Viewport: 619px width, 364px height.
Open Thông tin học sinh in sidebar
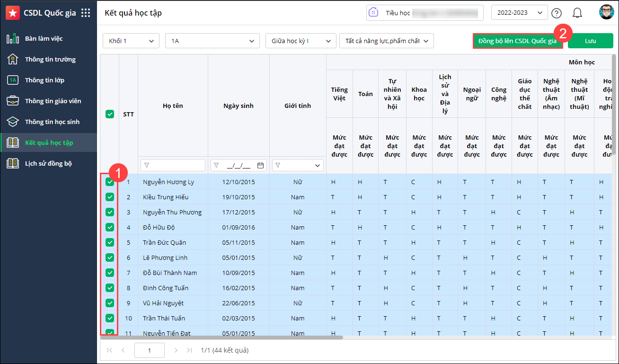(x=52, y=122)
